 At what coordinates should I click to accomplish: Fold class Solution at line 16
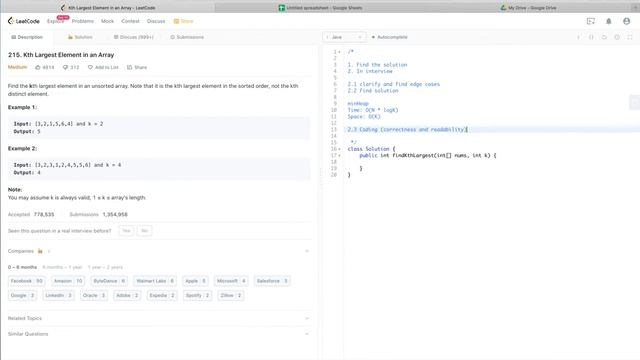pos(340,149)
